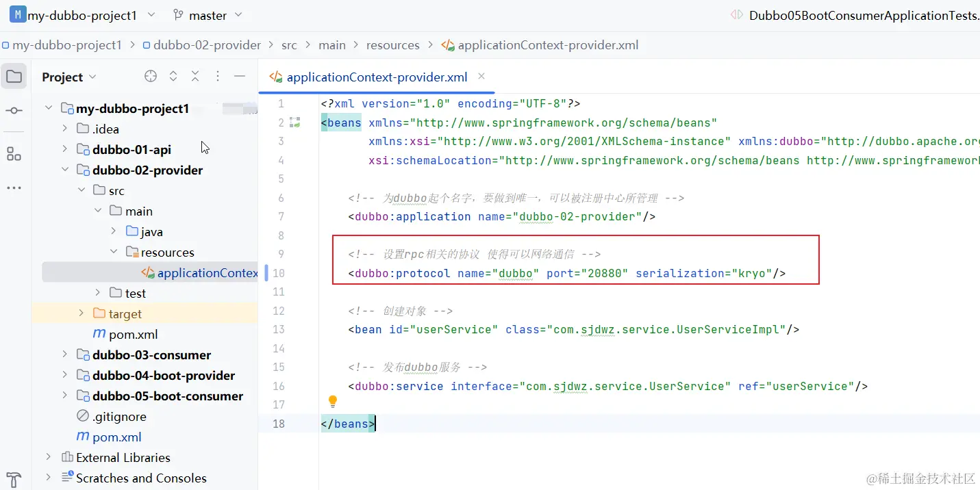Open the Structure tool window icon
980x490 pixels.
[x=14, y=153]
